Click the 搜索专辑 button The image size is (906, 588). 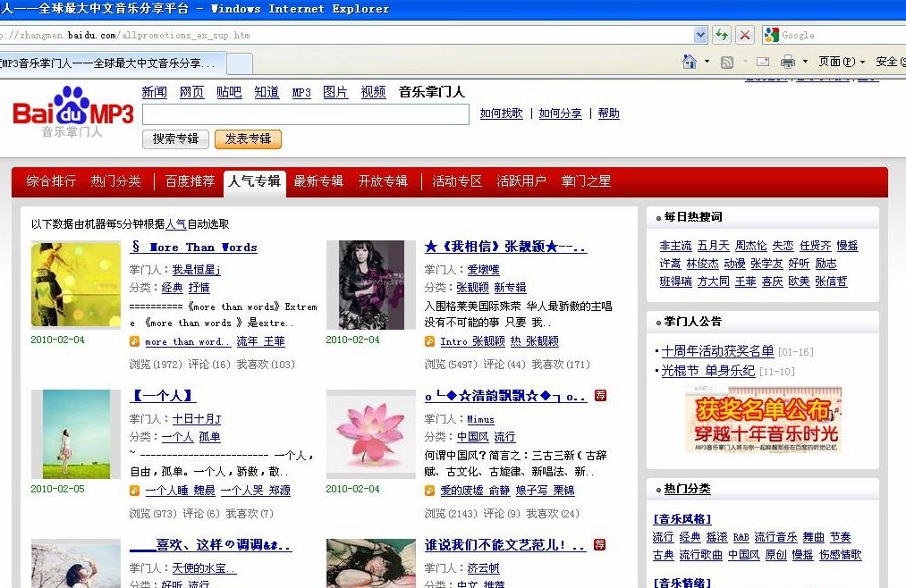(x=175, y=139)
